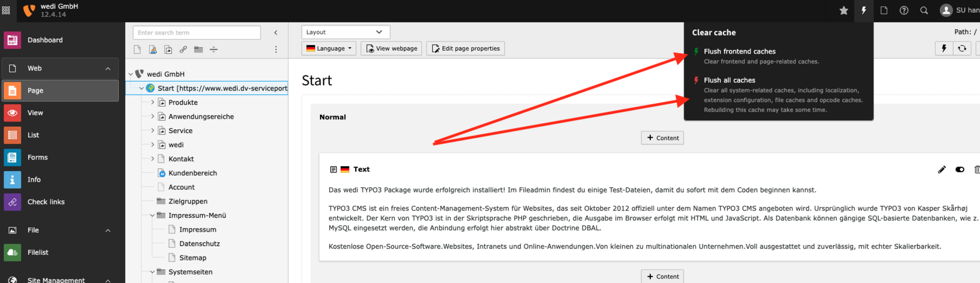Screen dimensions: 980x283
Task: Click View webpage button
Action: 391,48
